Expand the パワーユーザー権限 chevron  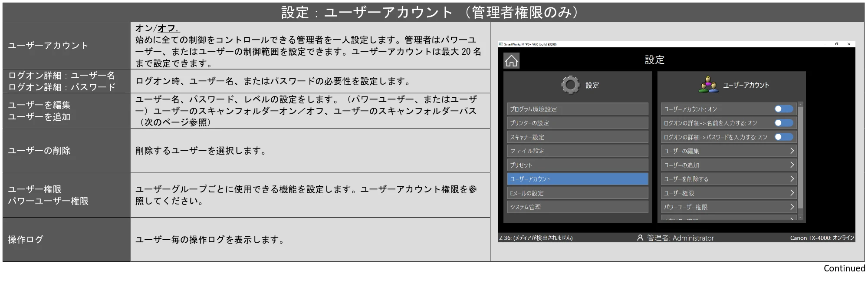pos(792,207)
